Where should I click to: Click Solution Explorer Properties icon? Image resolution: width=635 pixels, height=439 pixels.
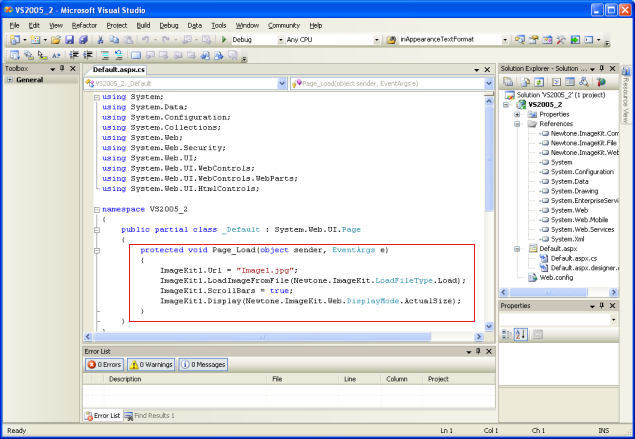coord(508,82)
